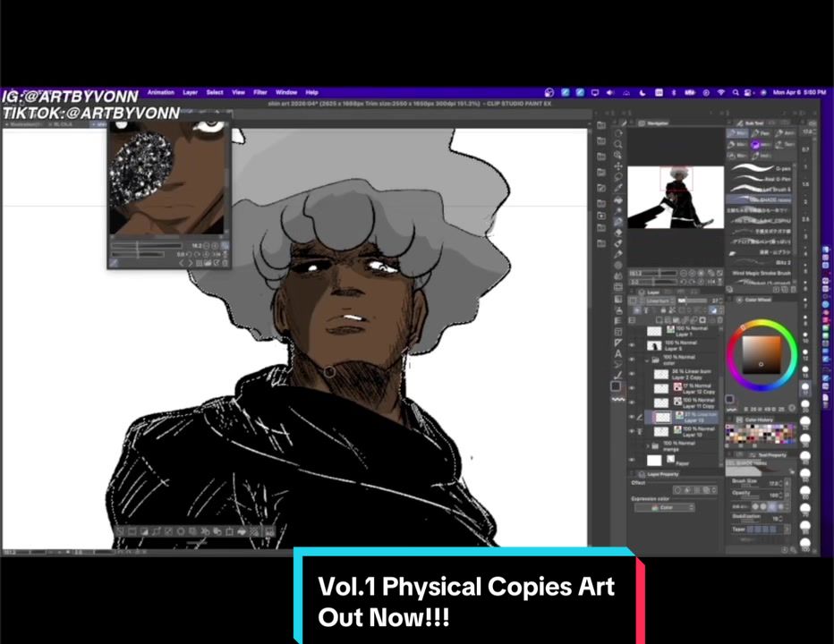
Task: Click New vector layer icon
Action: pyautogui.click(x=668, y=320)
